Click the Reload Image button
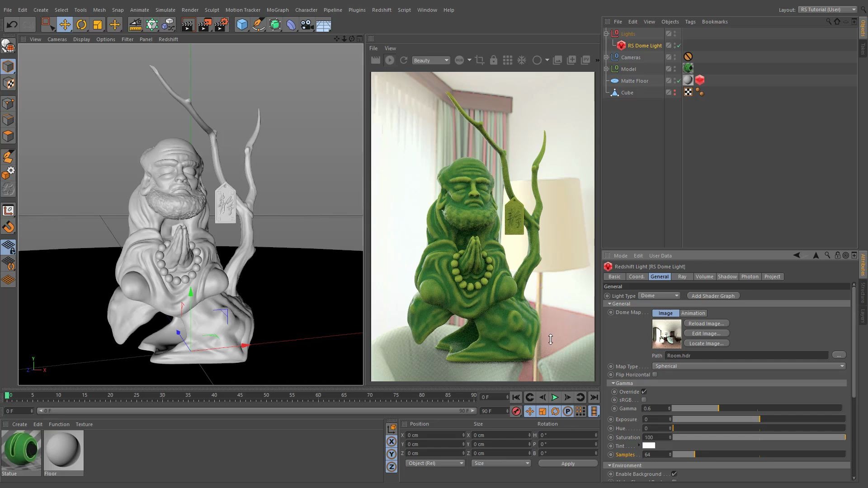 coord(706,323)
